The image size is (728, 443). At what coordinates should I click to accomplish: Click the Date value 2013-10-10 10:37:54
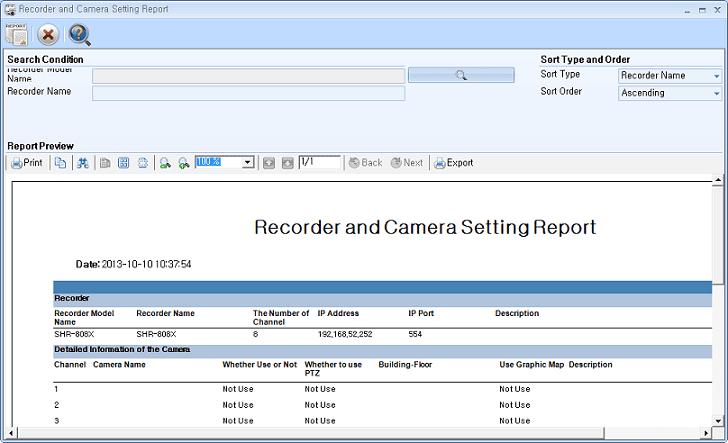pyautogui.click(x=146, y=264)
